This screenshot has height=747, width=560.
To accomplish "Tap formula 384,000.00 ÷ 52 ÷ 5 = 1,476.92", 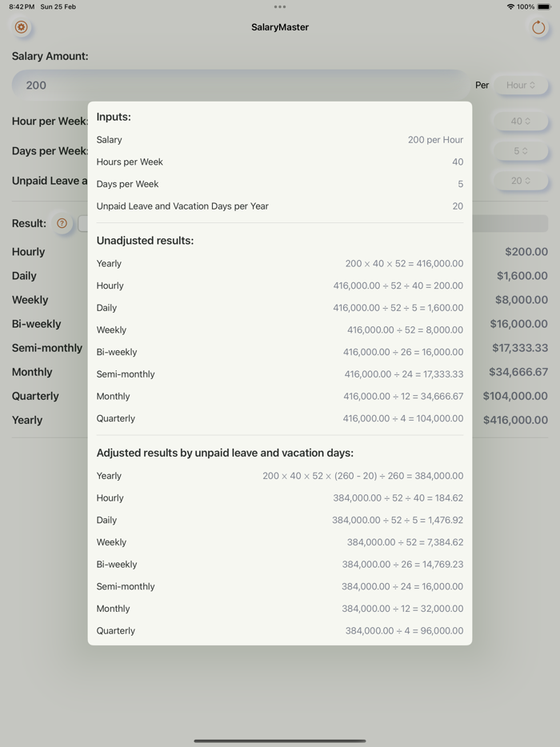I will (x=398, y=520).
